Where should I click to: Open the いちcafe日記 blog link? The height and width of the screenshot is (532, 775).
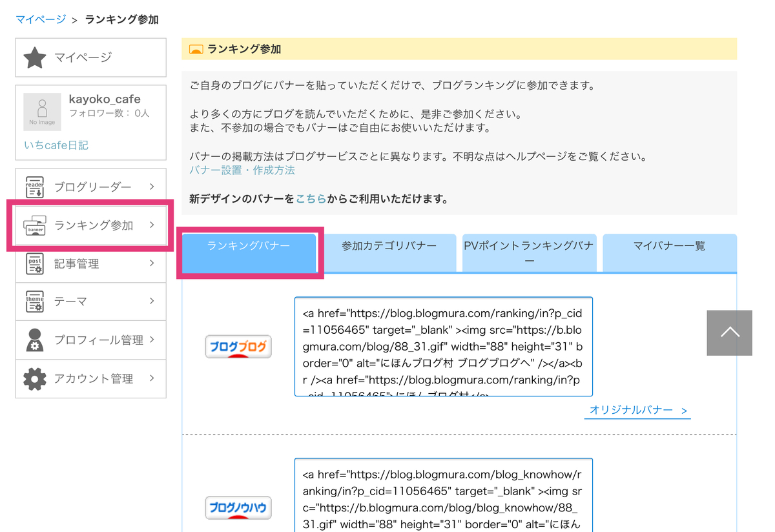(56, 145)
